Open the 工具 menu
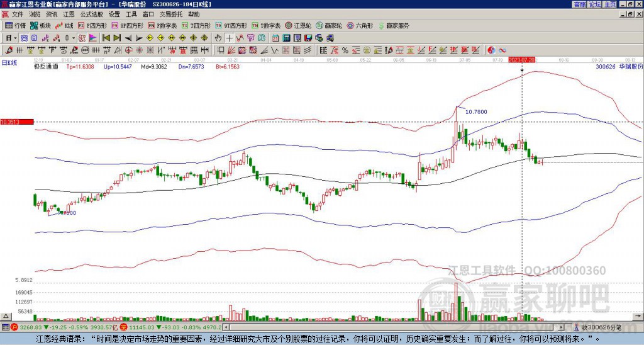 pos(131,14)
